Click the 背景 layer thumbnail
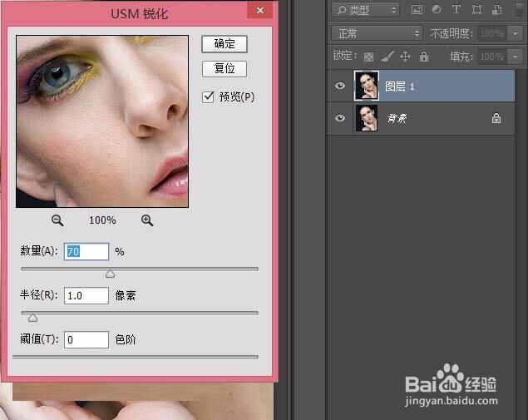 coord(367,118)
